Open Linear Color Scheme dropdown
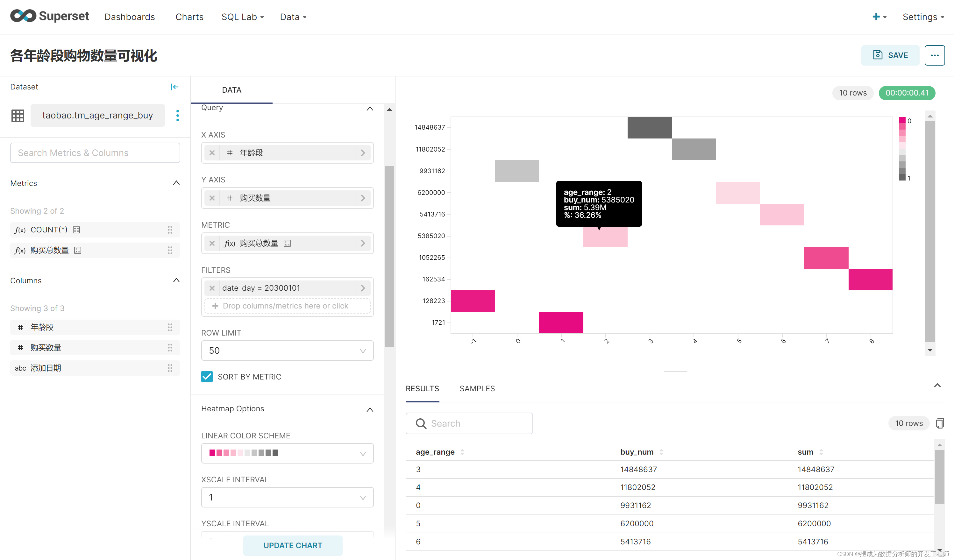 (x=287, y=453)
